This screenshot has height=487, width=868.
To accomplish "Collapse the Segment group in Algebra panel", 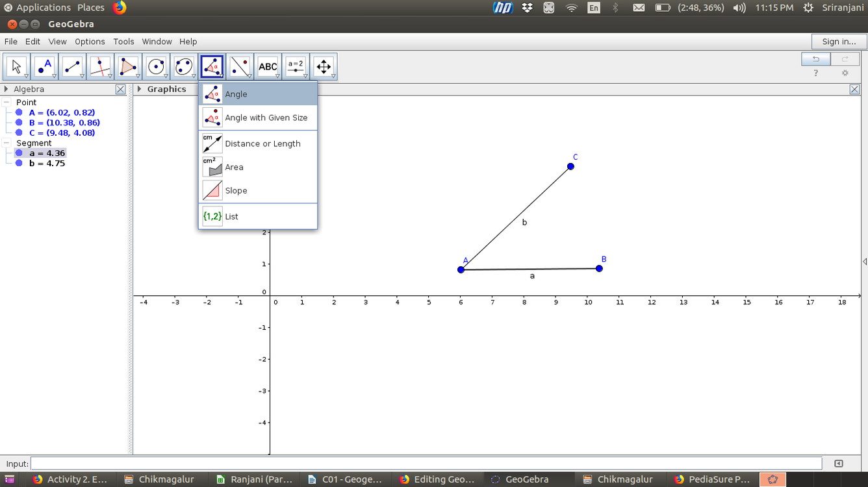I will click(x=6, y=143).
